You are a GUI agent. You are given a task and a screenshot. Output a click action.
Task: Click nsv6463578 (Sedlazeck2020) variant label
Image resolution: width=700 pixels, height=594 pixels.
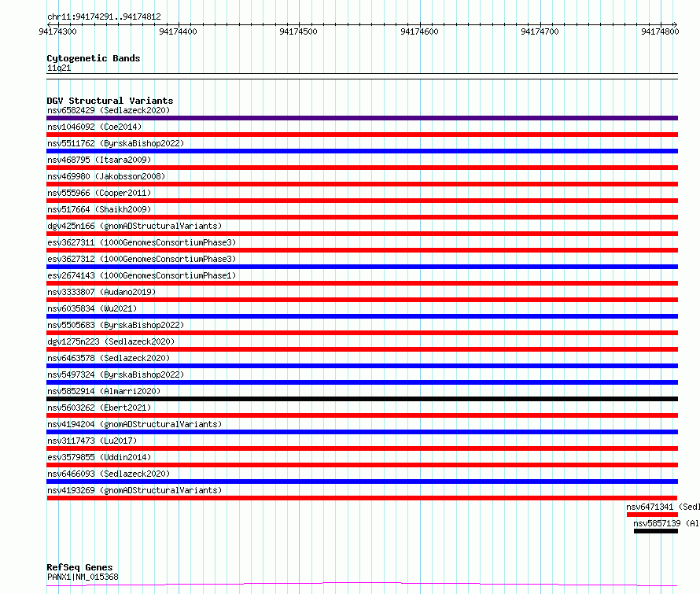(109, 358)
